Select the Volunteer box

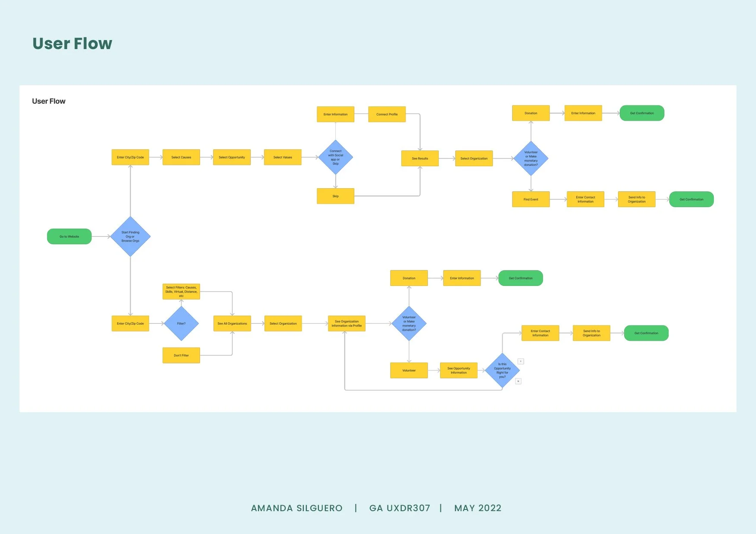point(409,370)
